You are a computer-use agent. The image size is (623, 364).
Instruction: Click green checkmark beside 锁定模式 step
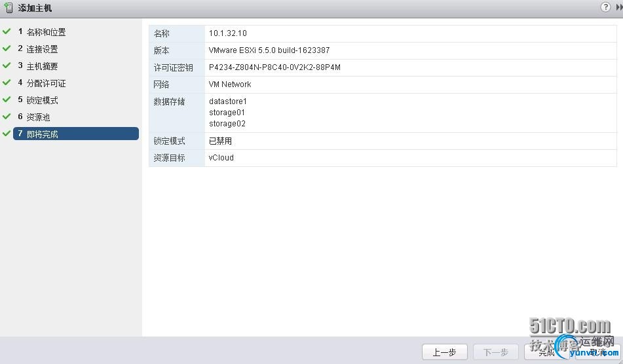click(7, 100)
